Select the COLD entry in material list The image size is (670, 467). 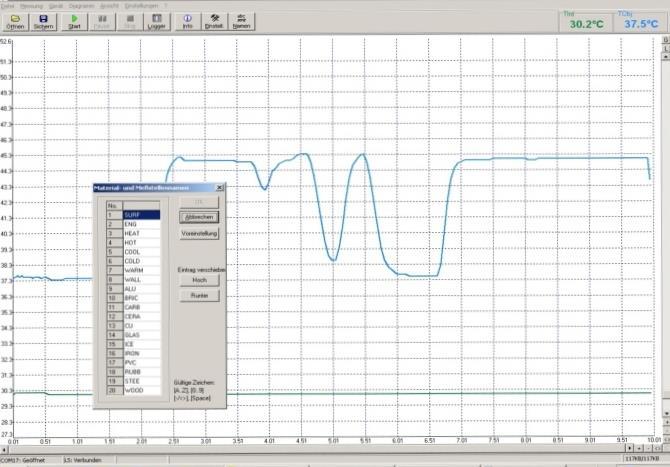(142, 261)
